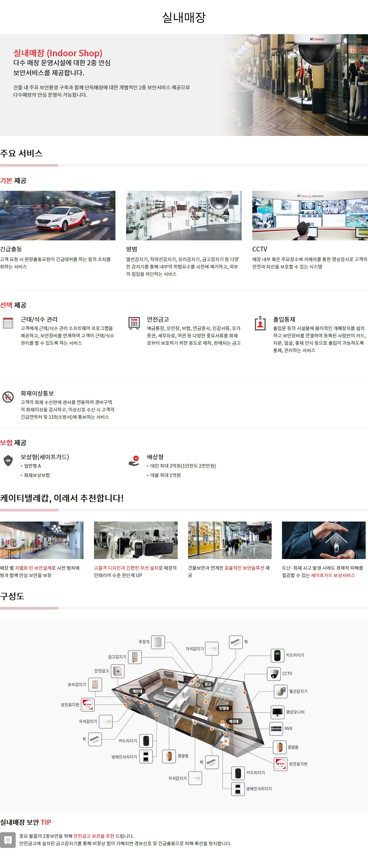Click the 실내매장 보안 TIP heading
This screenshot has height=868, width=368.
(25, 822)
